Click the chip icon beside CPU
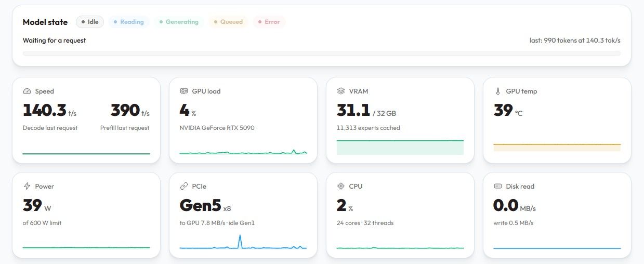The width and height of the screenshot is (644, 264). pos(341,186)
